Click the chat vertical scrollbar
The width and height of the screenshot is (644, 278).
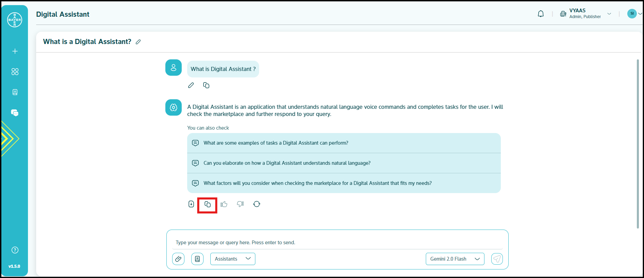638,144
